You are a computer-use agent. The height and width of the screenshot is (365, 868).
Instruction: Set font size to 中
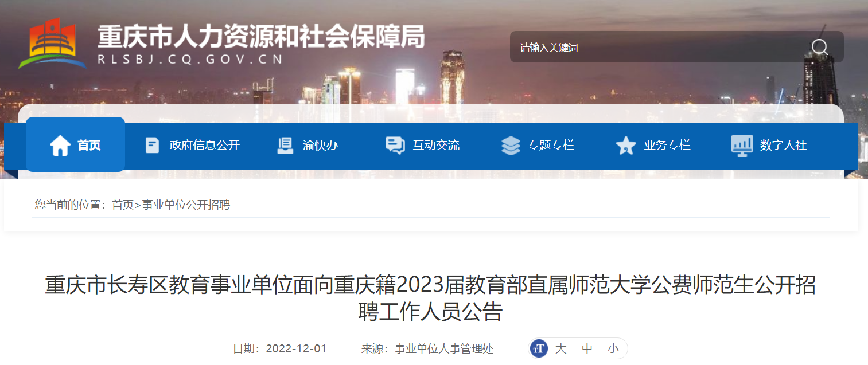point(587,348)
